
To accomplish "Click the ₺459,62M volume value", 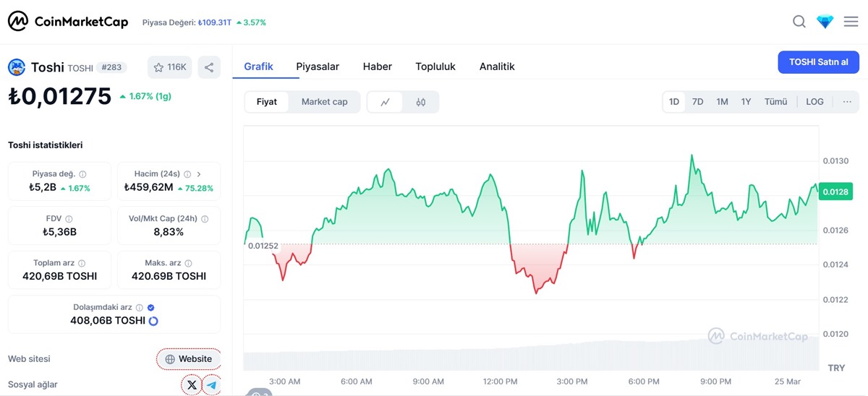I will [x=148, y=188].
